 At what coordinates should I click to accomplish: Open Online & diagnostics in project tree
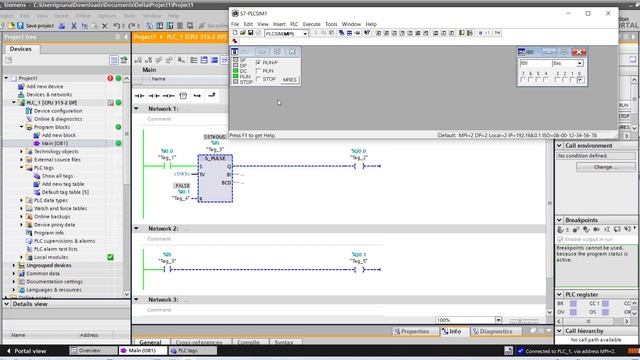point(58,119)
